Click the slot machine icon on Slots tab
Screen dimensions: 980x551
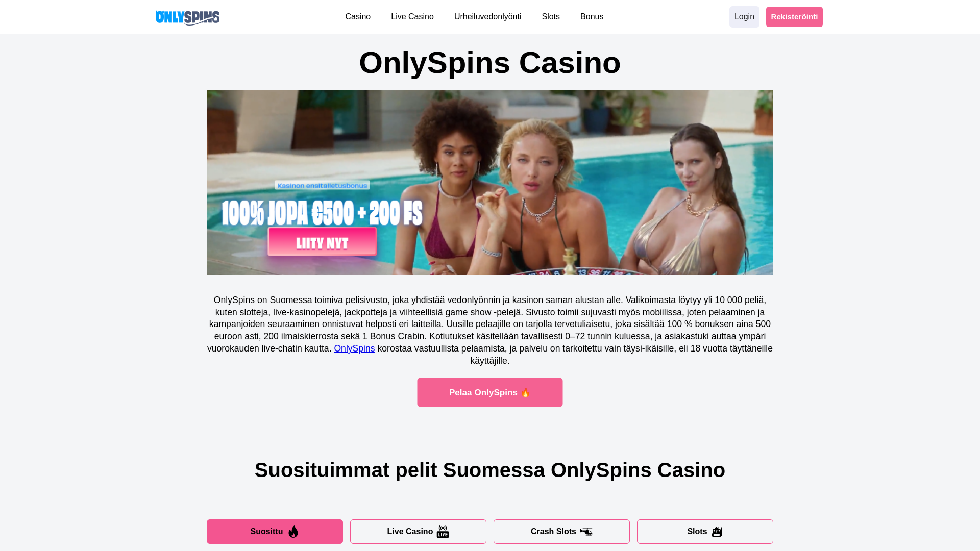pyautogui.click(x=717, y=532)
